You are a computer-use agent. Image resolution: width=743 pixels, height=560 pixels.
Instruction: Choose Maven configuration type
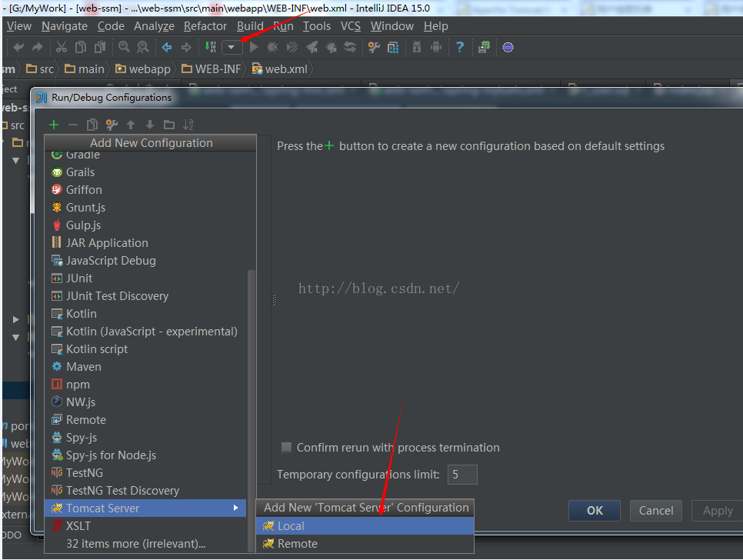pyautogui.click(x=145, y=367)
